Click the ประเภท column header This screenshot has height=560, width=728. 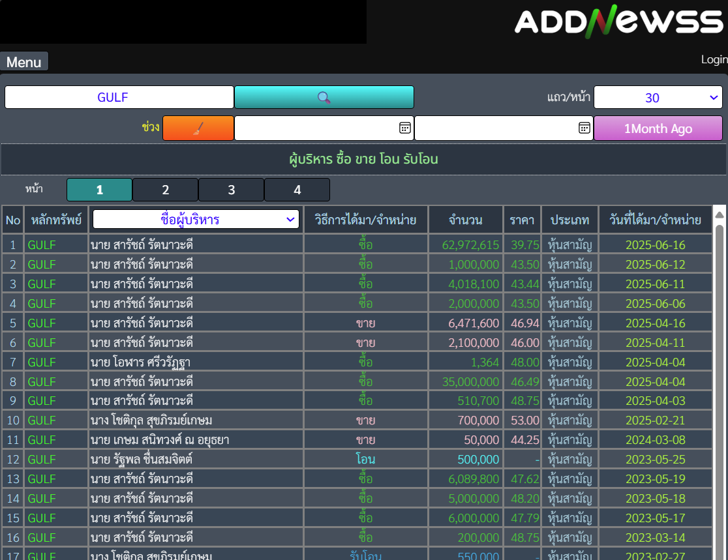(569, 220)
